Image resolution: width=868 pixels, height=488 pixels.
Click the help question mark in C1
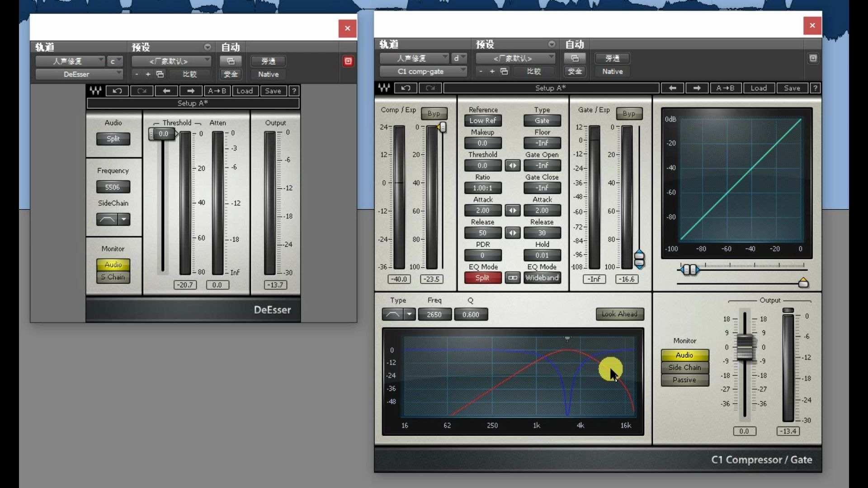tap(815, 88)
